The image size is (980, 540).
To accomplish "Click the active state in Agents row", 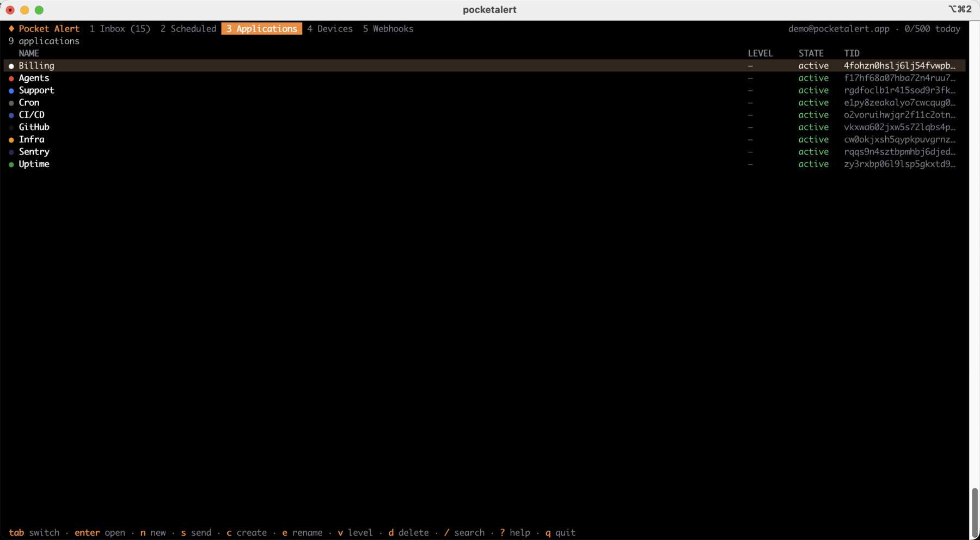I will (x=813, y=78).
